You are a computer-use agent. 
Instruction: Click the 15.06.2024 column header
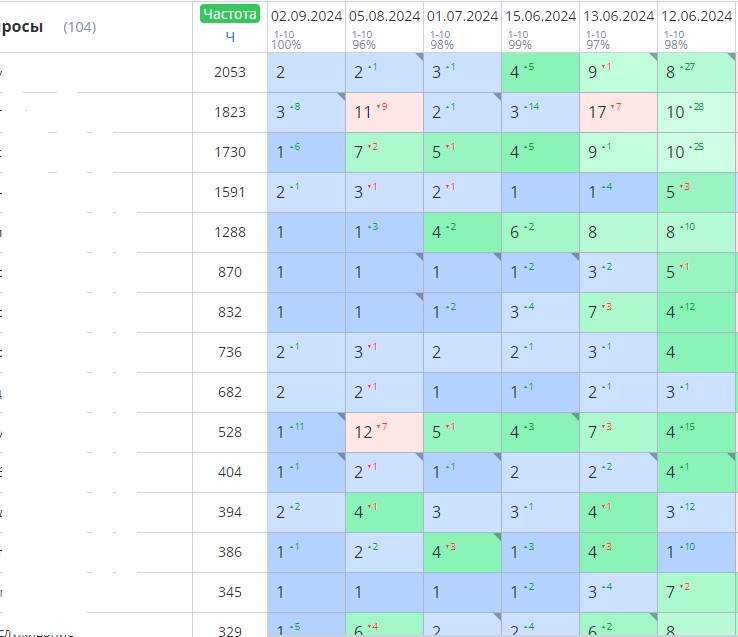[540, 16]
